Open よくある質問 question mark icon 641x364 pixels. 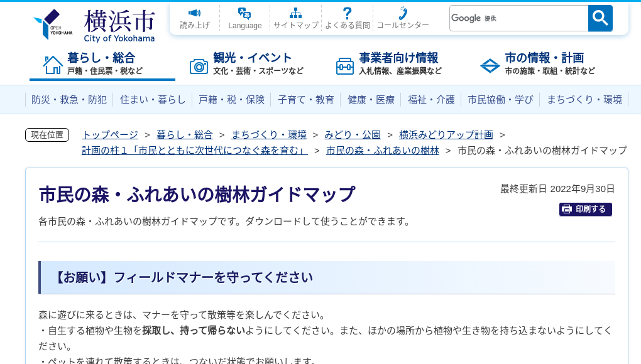[x=347, y=13]
